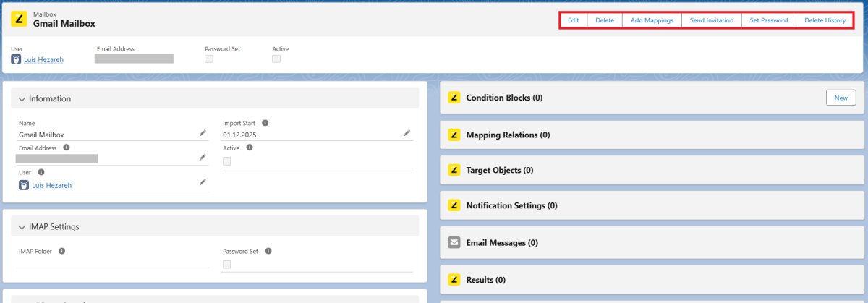Collapse the IMAP Settings section

(22, 226)
